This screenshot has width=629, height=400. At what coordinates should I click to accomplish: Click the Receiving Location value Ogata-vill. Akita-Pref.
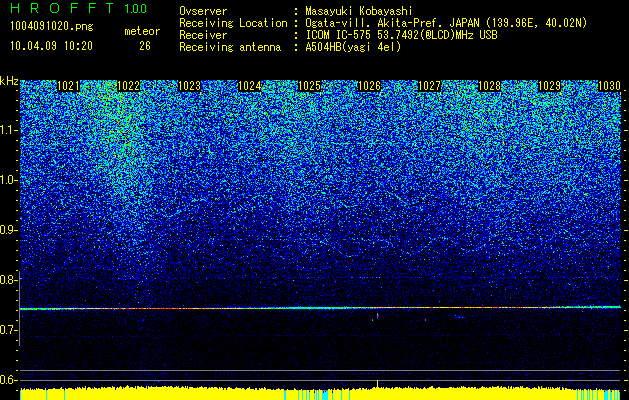(373, 23)
